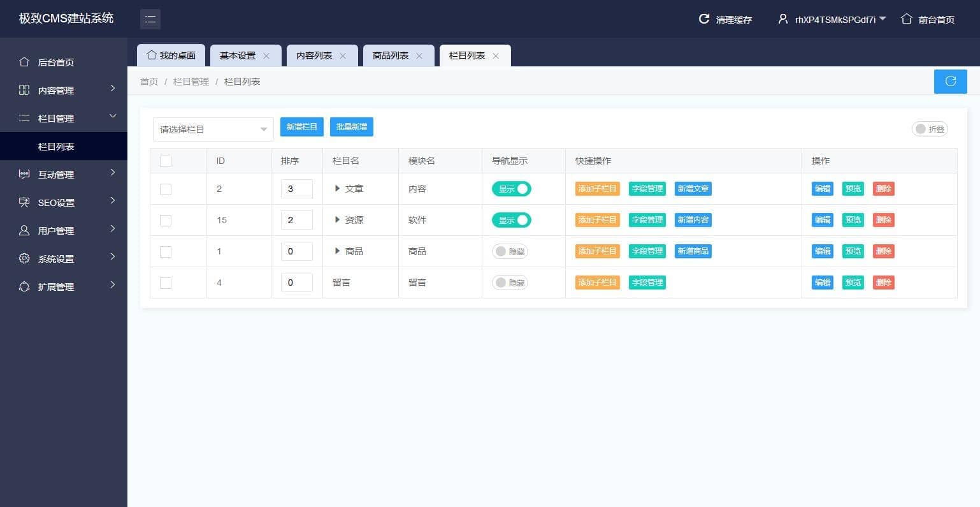Click the sidebar collapse hamburger icon
The image size is (980, 507).
tap(150, 19)
